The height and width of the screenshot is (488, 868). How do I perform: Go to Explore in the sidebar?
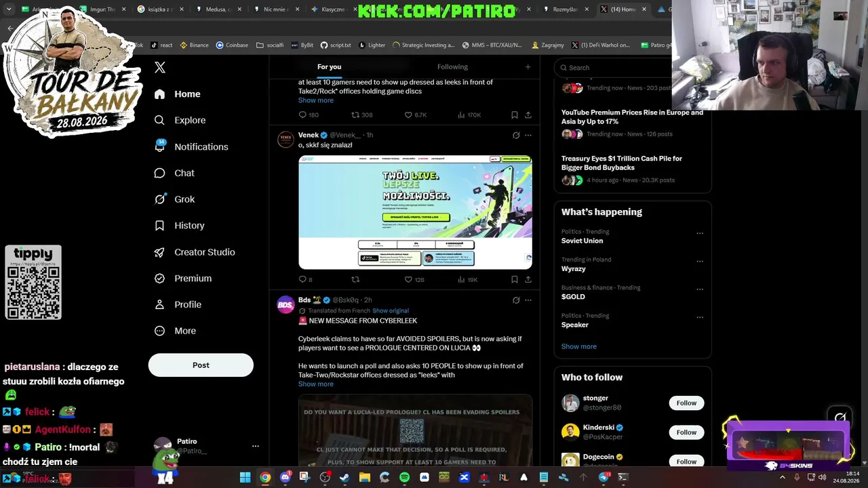point(180,120)
